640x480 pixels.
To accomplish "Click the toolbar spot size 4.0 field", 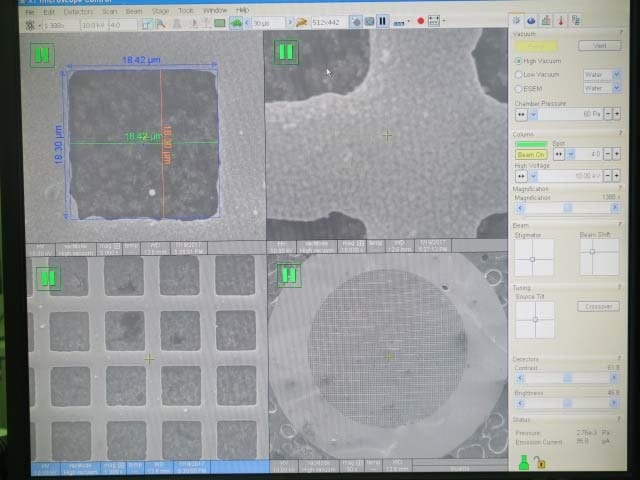I will coord(123,24).
